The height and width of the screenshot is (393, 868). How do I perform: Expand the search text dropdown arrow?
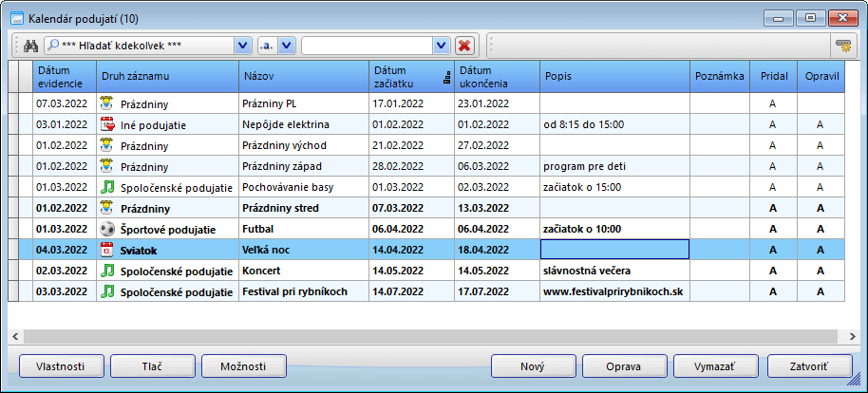440,46
